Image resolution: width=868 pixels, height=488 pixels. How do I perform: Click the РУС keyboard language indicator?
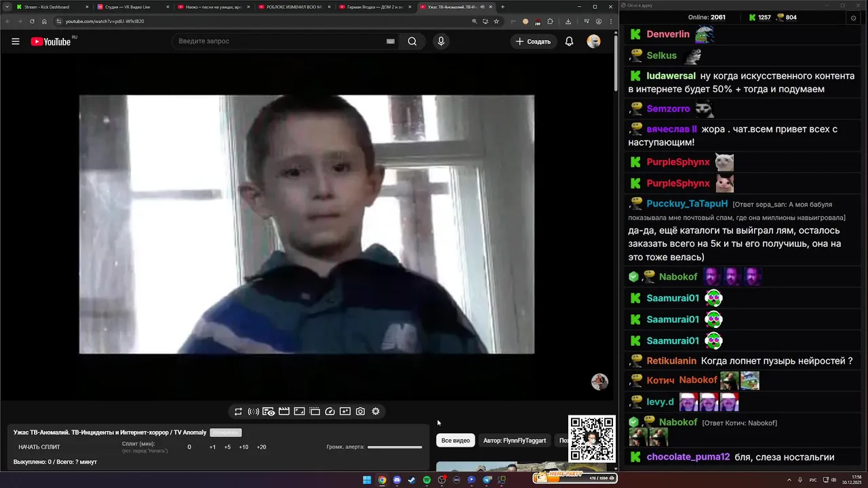coord(813,480)
